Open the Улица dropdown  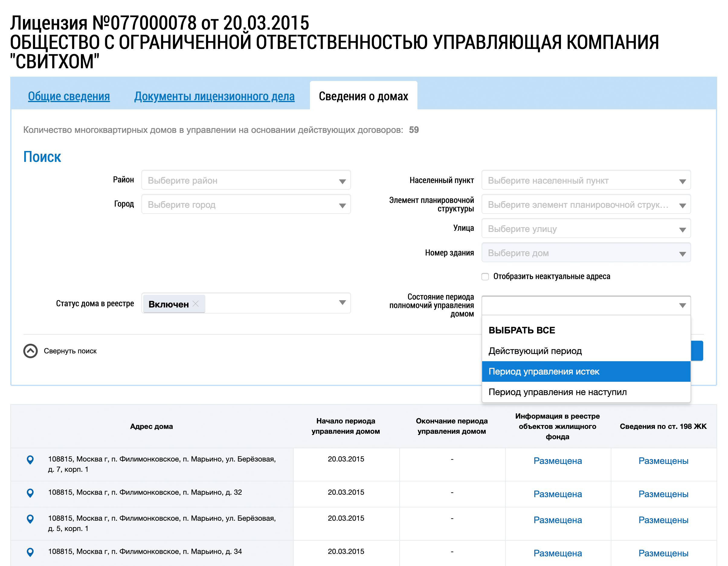coord(586,229)
